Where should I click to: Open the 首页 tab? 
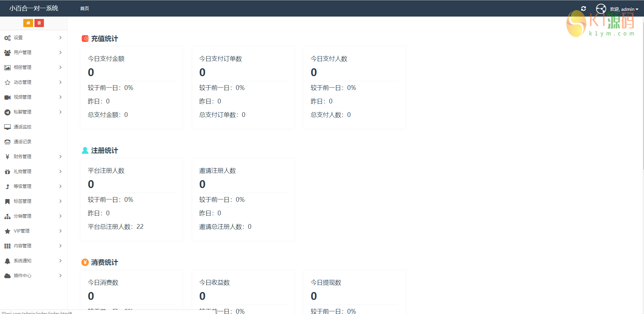tap(84, 8)
